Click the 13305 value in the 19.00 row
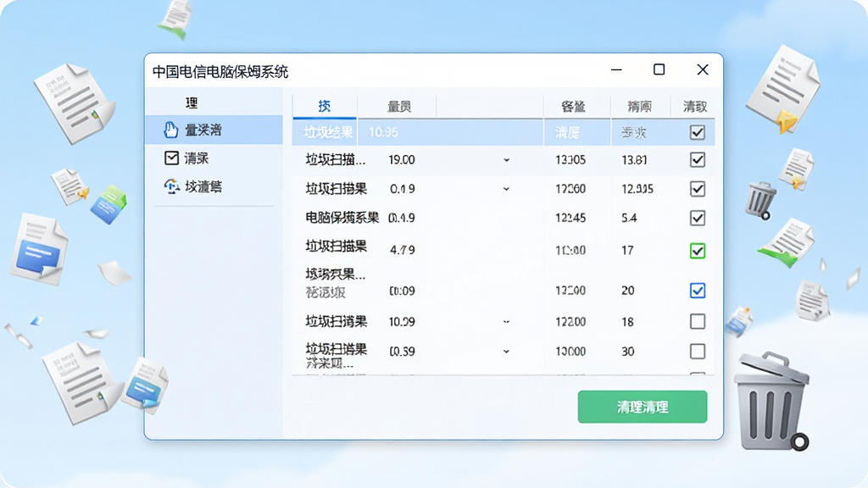The height and width of the screenshot is (488, 868). point(570,160)
